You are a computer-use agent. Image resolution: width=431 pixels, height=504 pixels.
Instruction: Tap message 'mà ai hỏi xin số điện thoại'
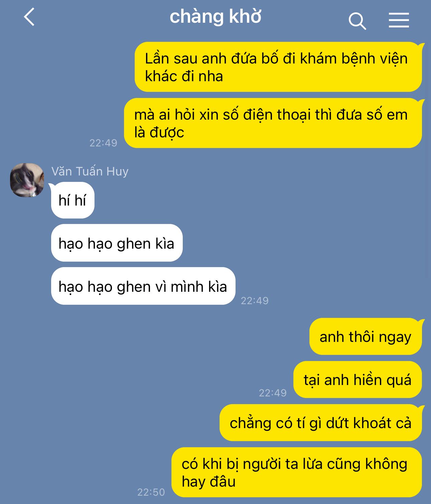tap(273, 123)
